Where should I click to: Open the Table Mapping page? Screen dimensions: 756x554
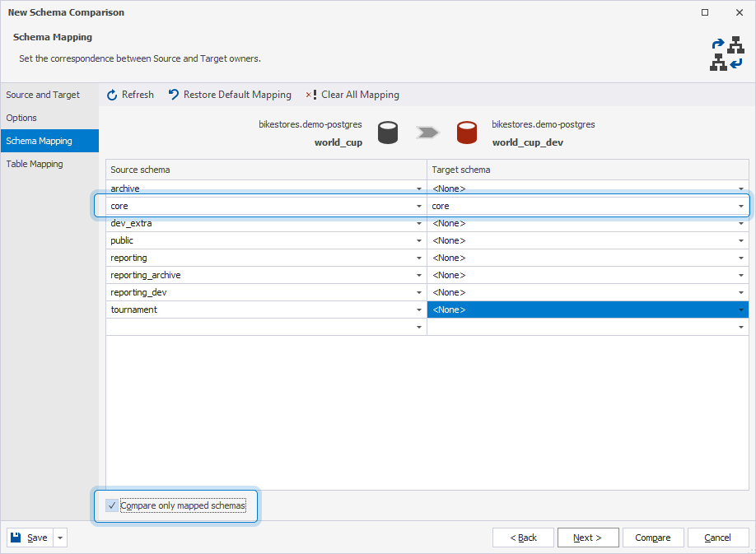(x=49, y=164)
